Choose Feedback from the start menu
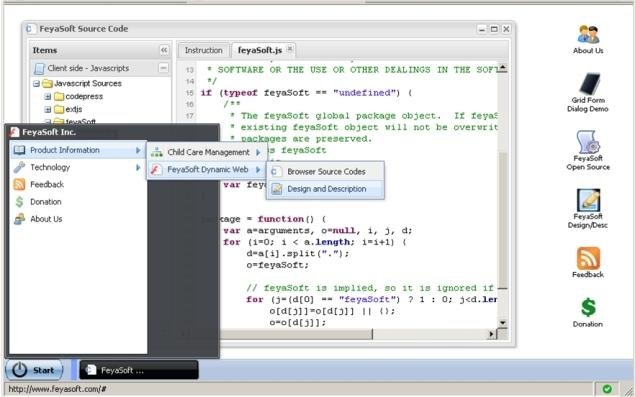635x397 pixels. (78, 184)
